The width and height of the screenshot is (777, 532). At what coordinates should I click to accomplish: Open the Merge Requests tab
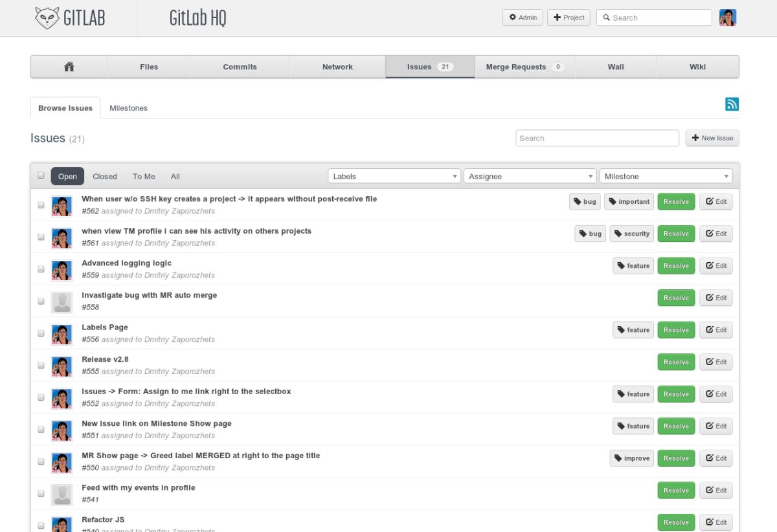click(524, 67)
